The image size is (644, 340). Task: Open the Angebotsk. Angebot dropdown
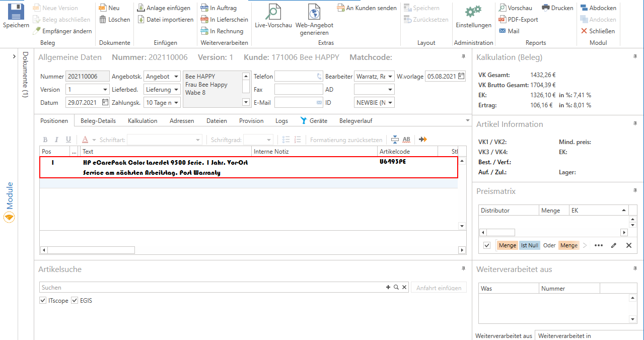(x=176, y=77)
